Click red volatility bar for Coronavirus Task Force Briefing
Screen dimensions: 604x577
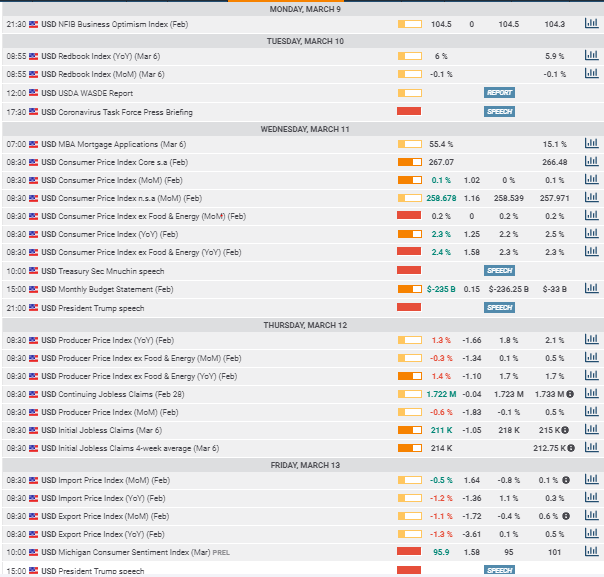pos(409,111)
